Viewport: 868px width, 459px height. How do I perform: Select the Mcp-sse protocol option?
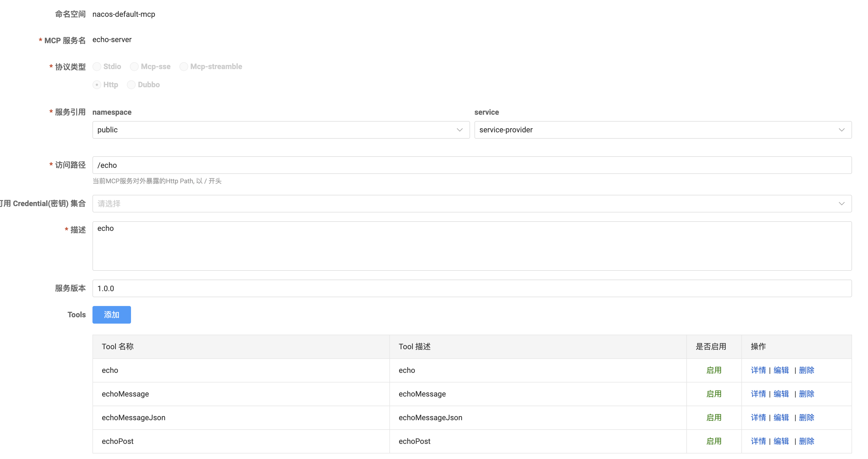134,66
